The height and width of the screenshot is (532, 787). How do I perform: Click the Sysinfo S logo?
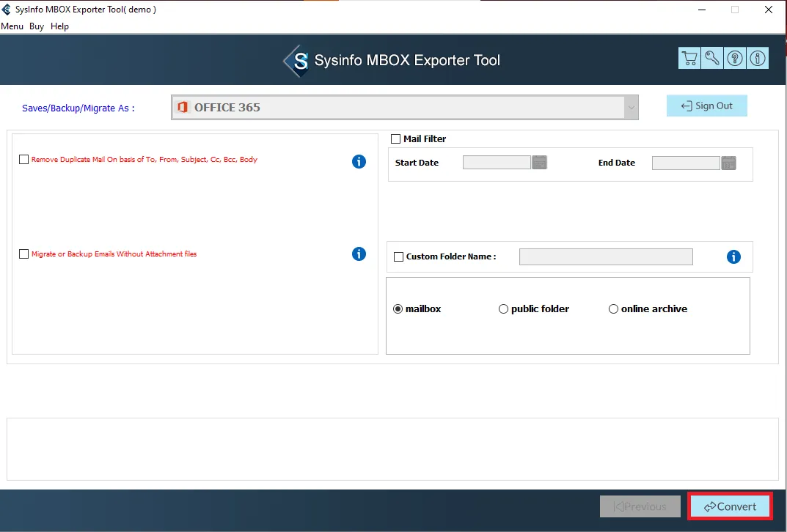pos(297,61)
